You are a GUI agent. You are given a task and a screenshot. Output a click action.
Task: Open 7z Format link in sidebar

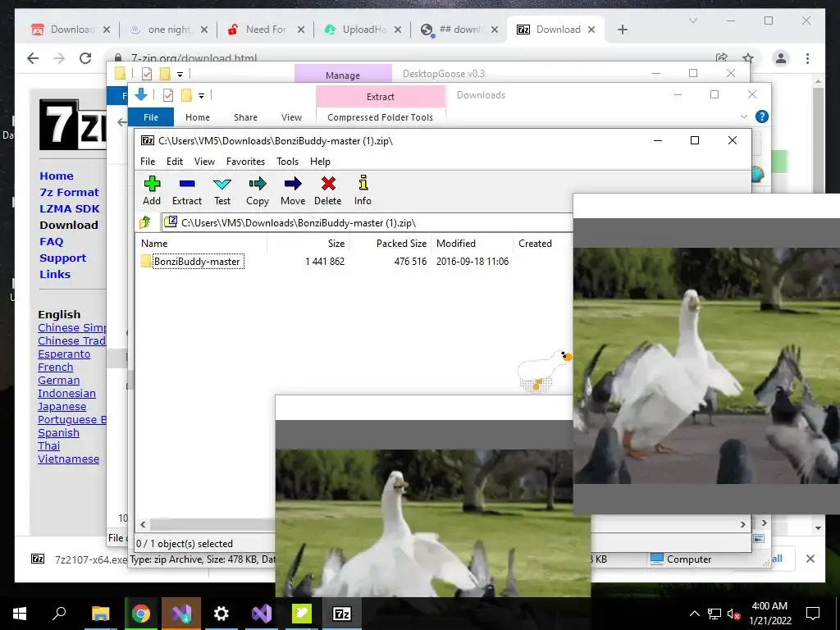coord(69,192)
